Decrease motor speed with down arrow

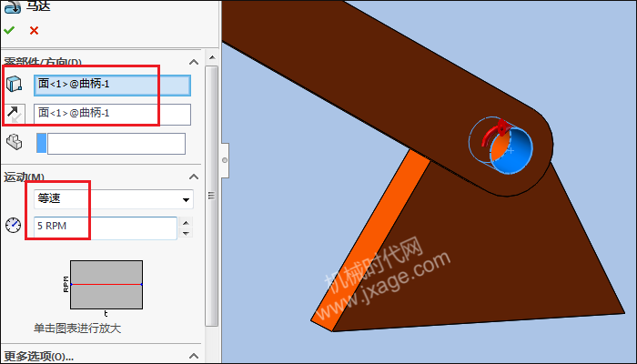(x=186, y=233)
